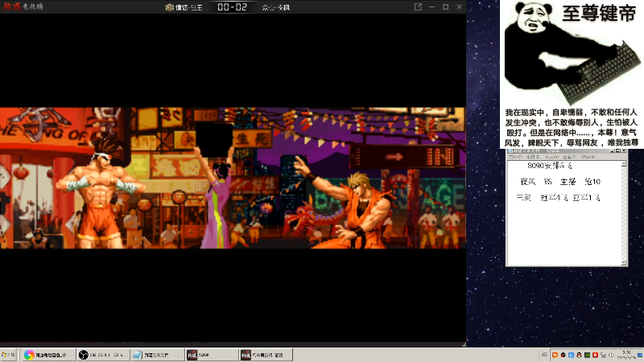Screen dimensions: 644x362
Task: Click the show desktop icon at tray end
Action: coord(640,355)
